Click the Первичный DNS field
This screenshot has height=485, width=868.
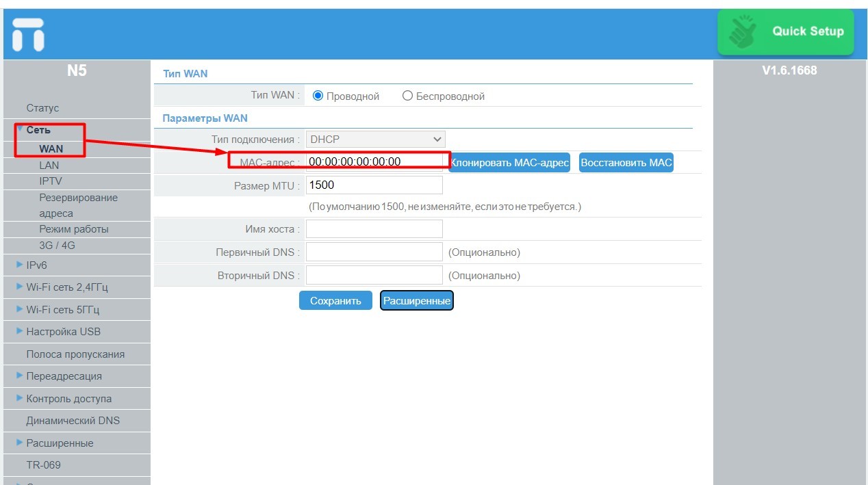coord(374,252)
